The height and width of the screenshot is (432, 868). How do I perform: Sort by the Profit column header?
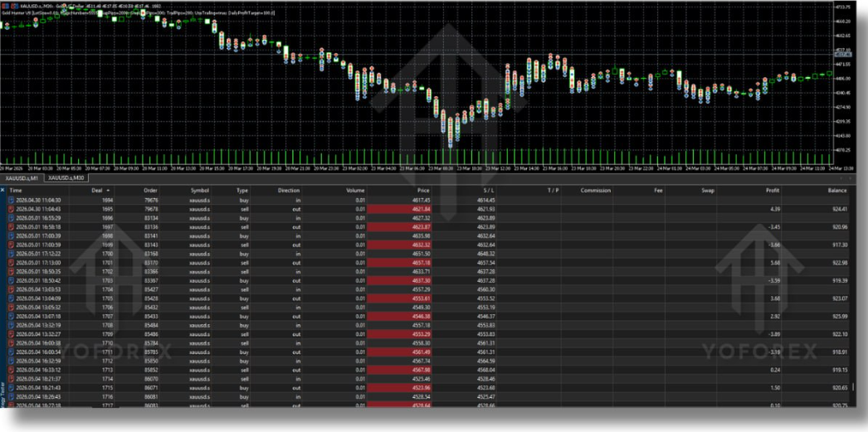coord(773,190)
